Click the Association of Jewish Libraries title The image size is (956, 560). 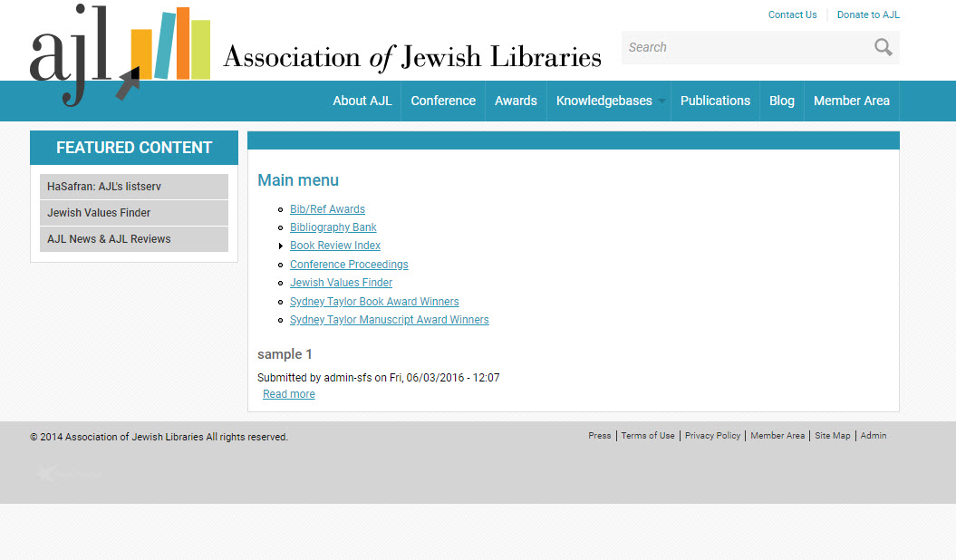coord(412,58)
